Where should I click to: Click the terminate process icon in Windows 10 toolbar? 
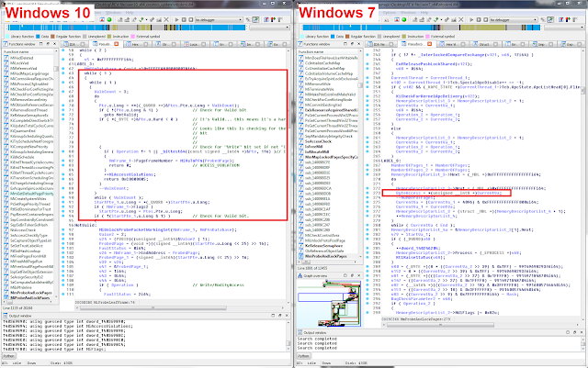(190, 19)
